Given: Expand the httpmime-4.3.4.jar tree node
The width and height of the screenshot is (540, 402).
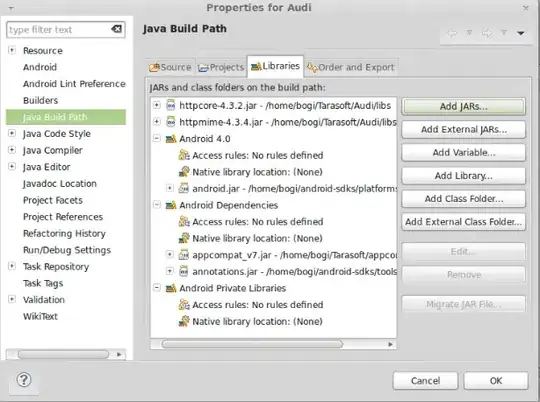Looking at the screenshot, I should (157, 122).
